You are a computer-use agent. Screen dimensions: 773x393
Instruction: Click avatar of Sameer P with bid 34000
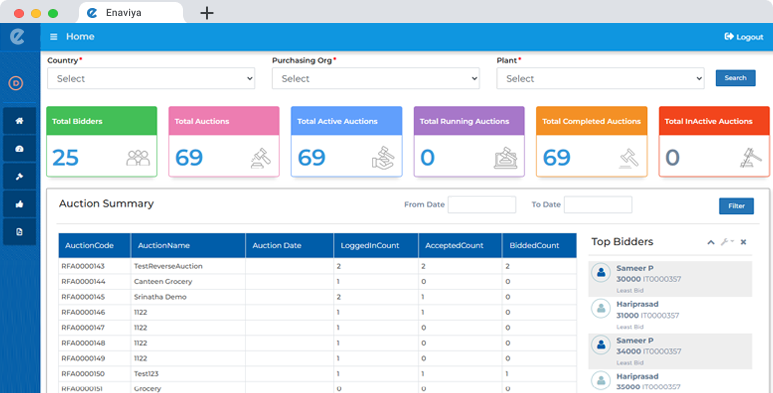(x=601, y=345)
